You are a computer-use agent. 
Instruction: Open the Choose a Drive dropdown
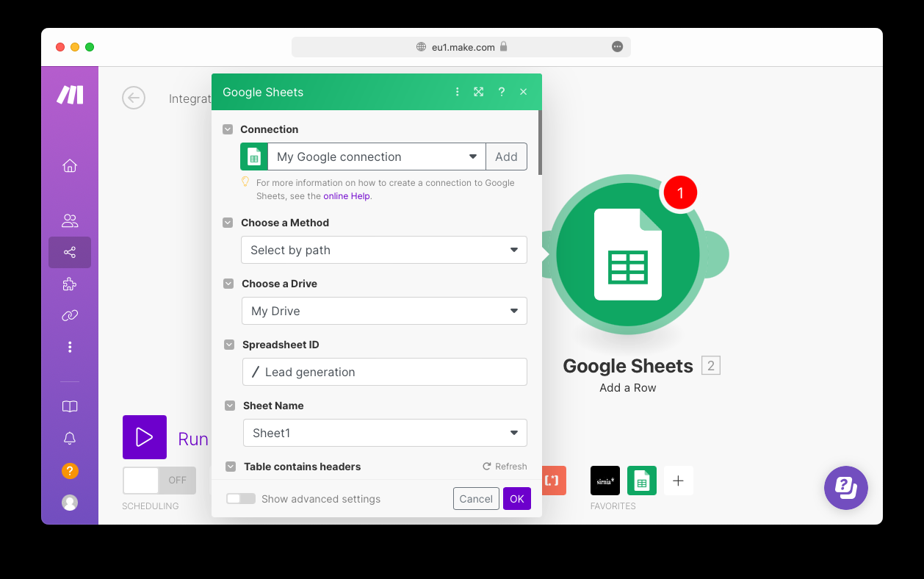pyautogui.click(x=384, y=311)
